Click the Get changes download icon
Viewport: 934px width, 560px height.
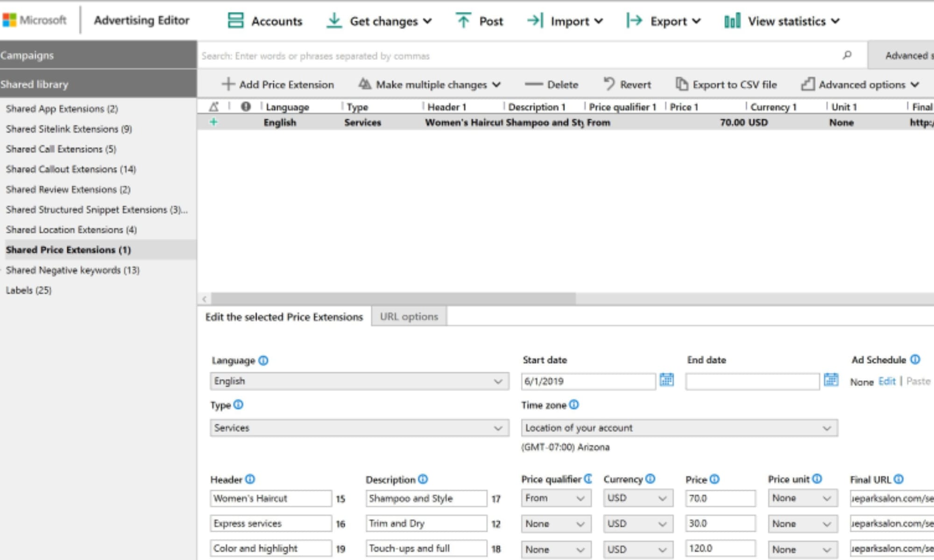click(x=334, y=21)
